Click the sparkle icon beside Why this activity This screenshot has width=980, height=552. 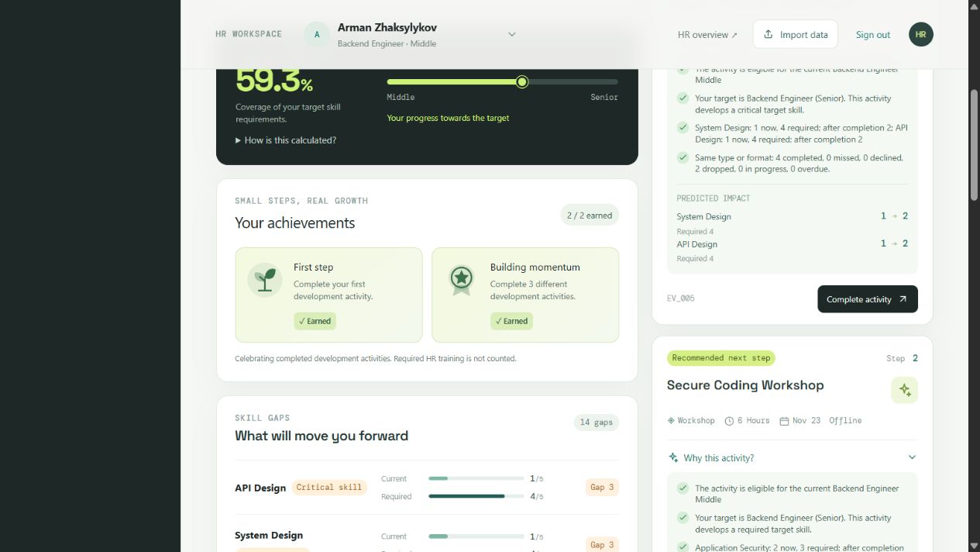(673, 457)
